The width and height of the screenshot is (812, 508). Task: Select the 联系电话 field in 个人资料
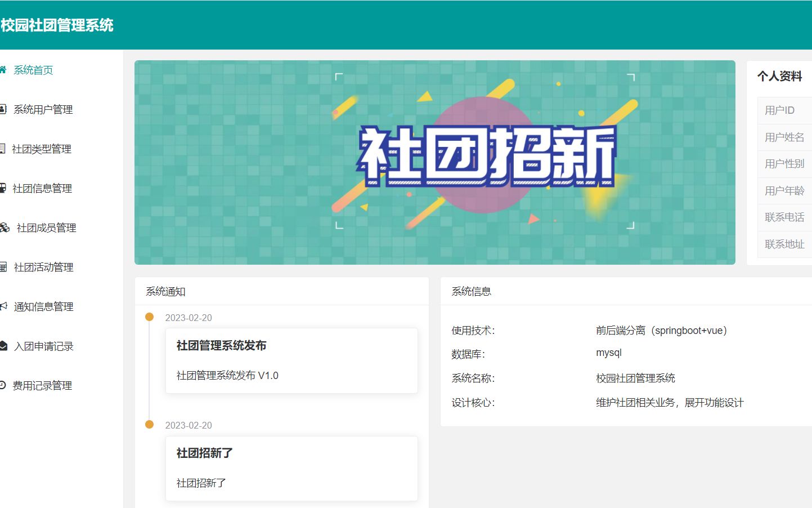click(784, 217)
